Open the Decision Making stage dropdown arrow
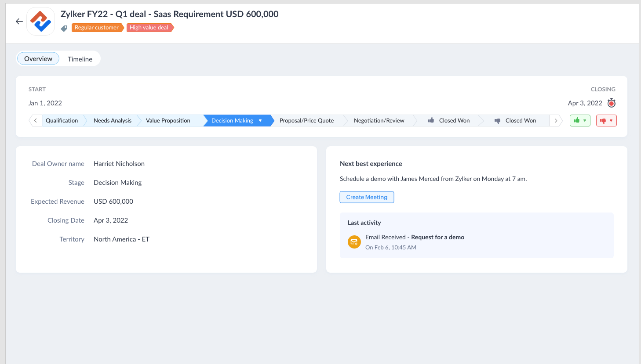This screenshot has width=641, height=364. (x=260, y=121)
